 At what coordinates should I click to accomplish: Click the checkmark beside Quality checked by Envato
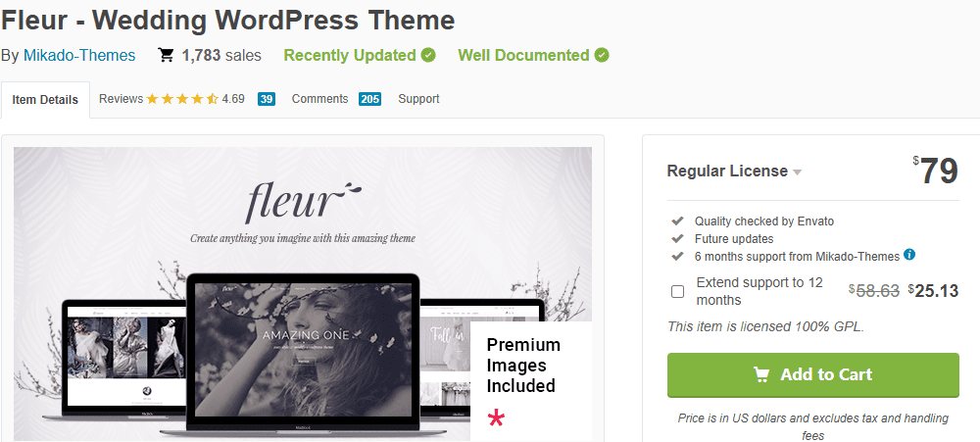click(x=677, y=221)
